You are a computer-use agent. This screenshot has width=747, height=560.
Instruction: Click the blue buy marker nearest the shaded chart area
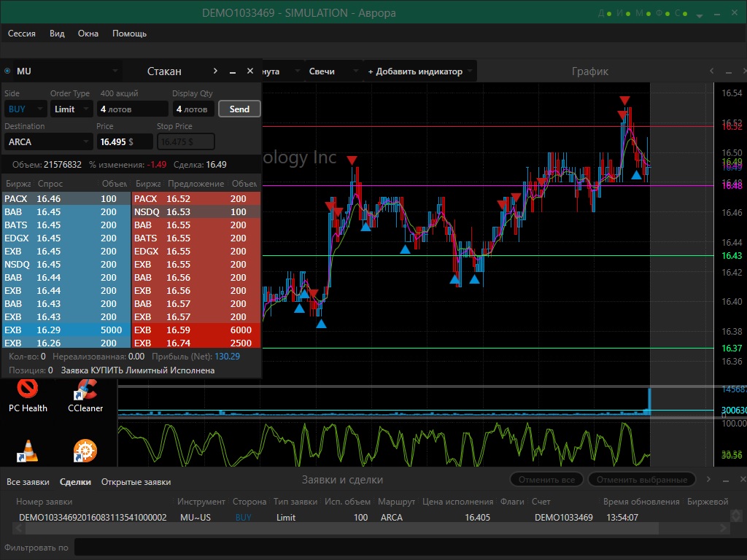[x=636, y=175]
